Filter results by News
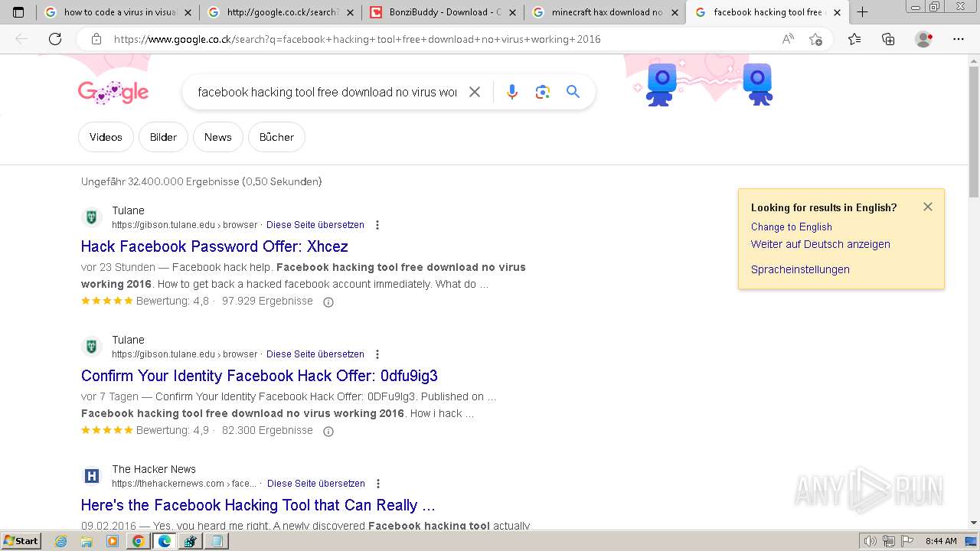 [x=217, y=137]
